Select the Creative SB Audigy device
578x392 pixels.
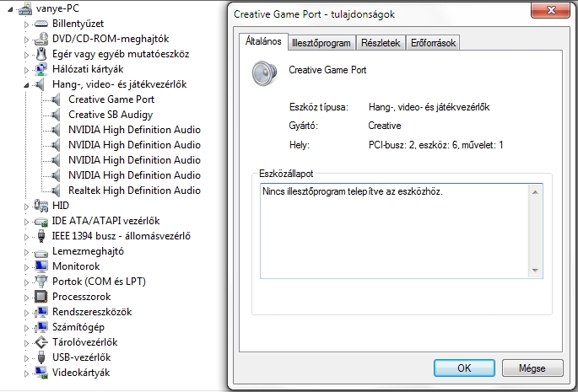coord(111,115)
